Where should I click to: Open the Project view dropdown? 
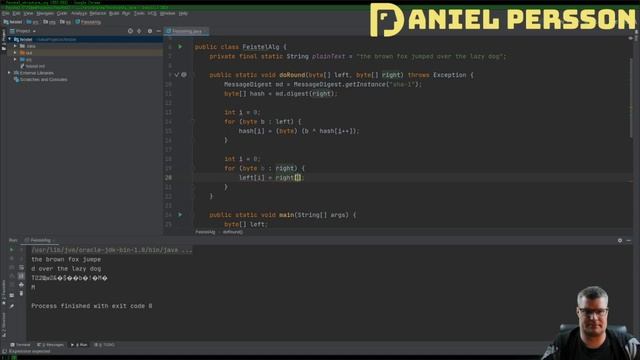click(23, 31)
